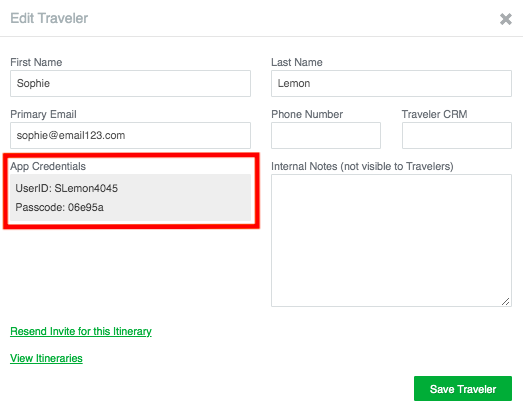Grab the Internal Notes resize handle

[x=506, y=301]
